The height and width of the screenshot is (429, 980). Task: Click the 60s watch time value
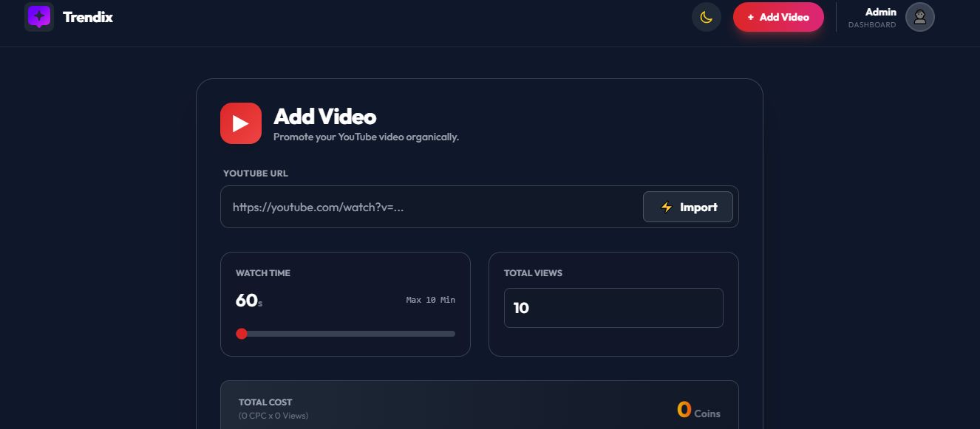pos(249,301)
